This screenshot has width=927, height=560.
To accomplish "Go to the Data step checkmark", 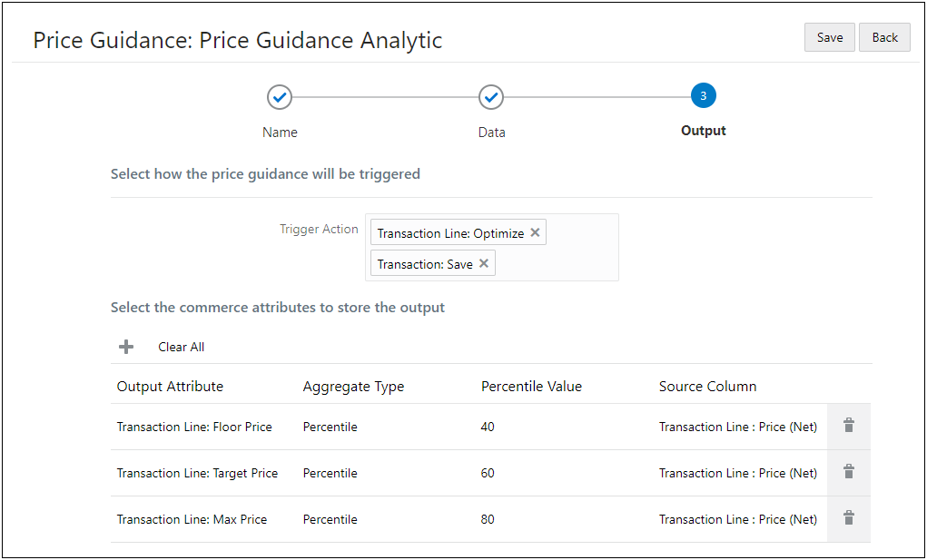I will point(491,96).
